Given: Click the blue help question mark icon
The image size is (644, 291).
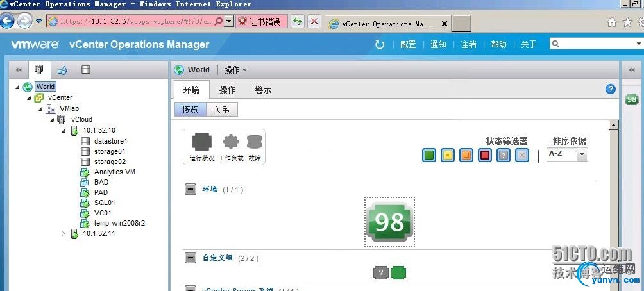Looking at the screenshot, I should [611, 88].
